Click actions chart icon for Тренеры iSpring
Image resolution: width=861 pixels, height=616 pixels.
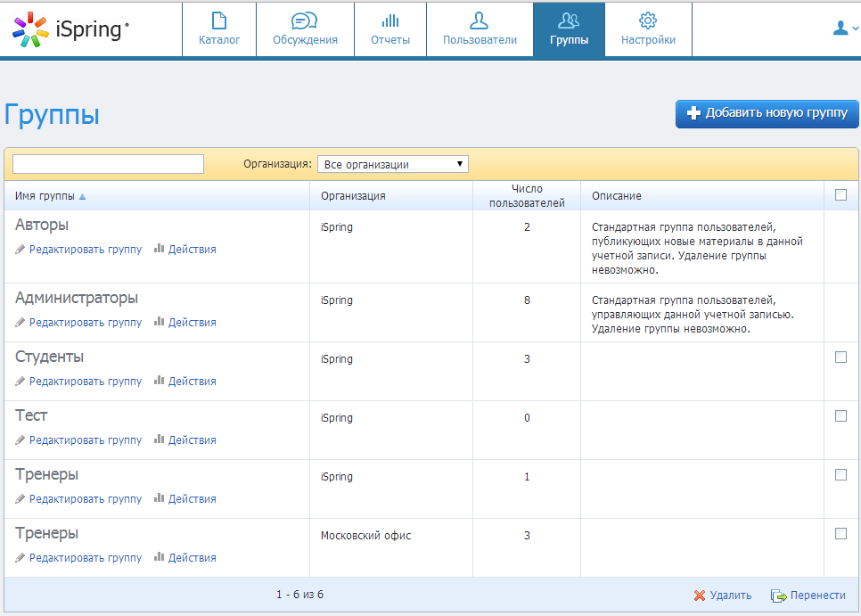(x=160, y=497)
